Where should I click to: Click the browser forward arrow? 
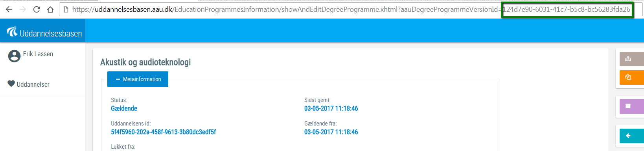pos(23,9)
